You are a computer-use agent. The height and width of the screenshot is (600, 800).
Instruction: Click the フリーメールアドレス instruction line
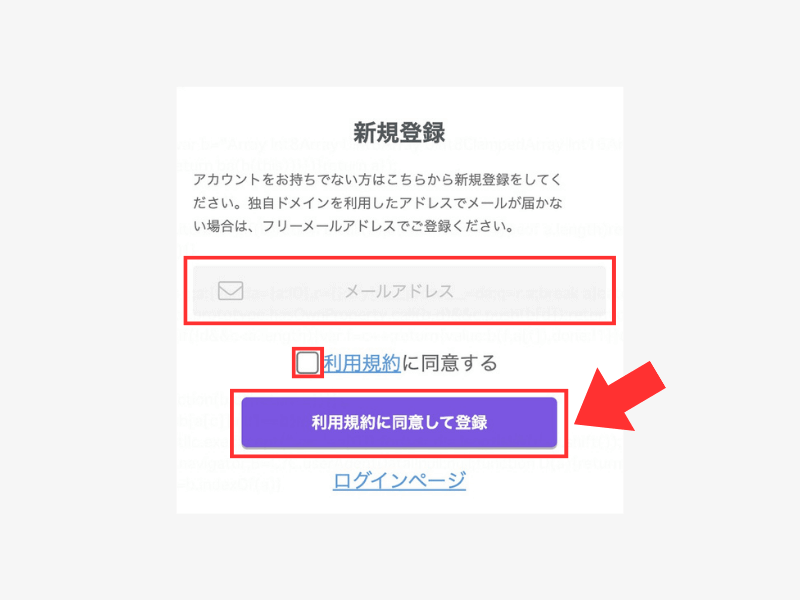[354, 226]
